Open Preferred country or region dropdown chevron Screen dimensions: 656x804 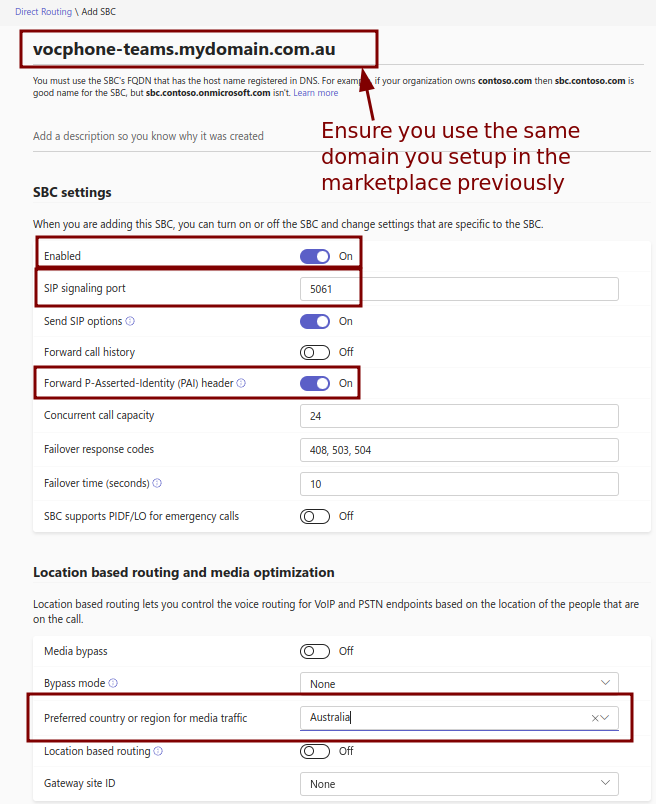[606, 718]
